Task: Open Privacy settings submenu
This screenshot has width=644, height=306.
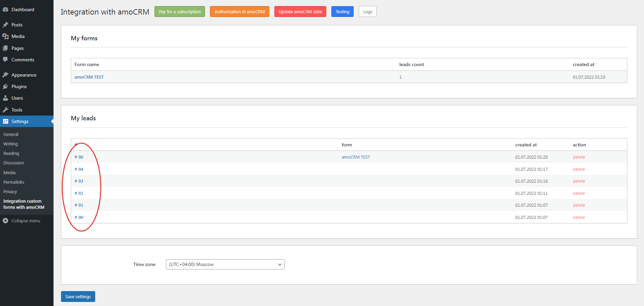Action: tap(10, 191)
